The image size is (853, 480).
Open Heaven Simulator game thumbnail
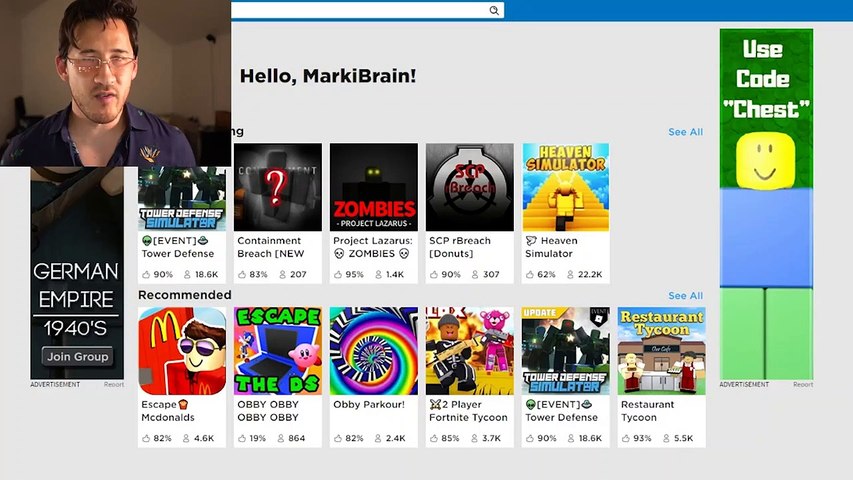pos(566,187)
